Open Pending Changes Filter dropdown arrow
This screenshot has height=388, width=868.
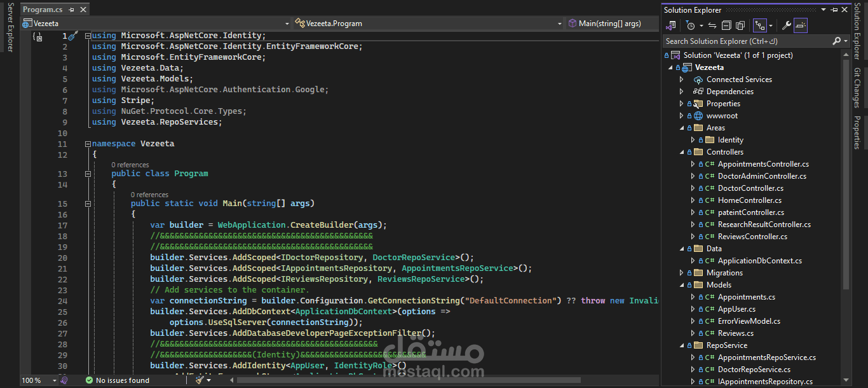click(x=701, y=26)
